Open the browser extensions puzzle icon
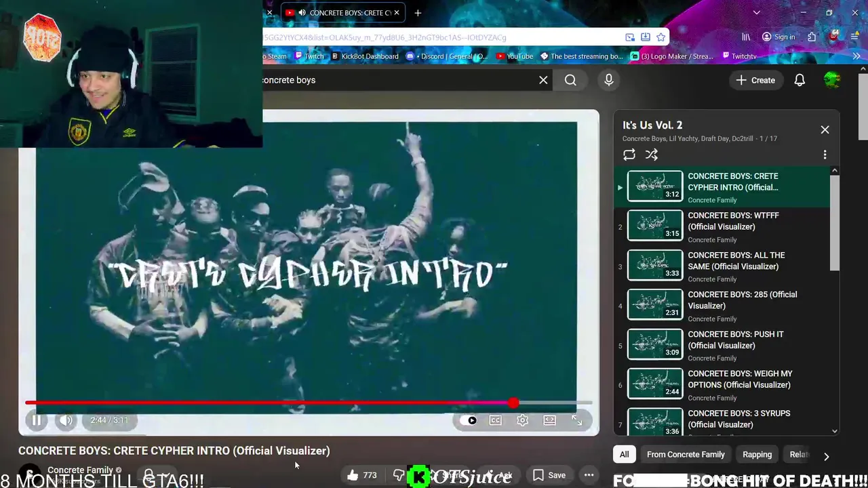Screen dimensions: 868x488 [x=812, y=37]
